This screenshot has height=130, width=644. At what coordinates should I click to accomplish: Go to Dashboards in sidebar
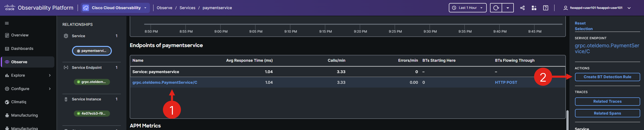pos(22,49)
